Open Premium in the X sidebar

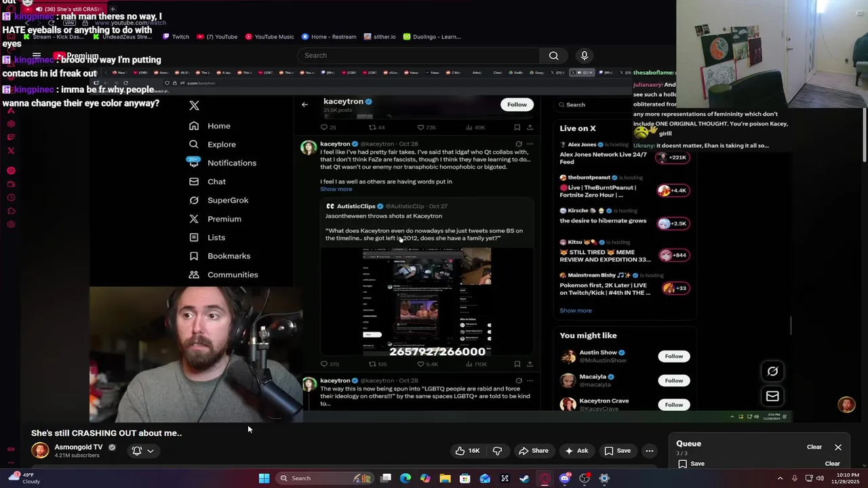(216, 219)
